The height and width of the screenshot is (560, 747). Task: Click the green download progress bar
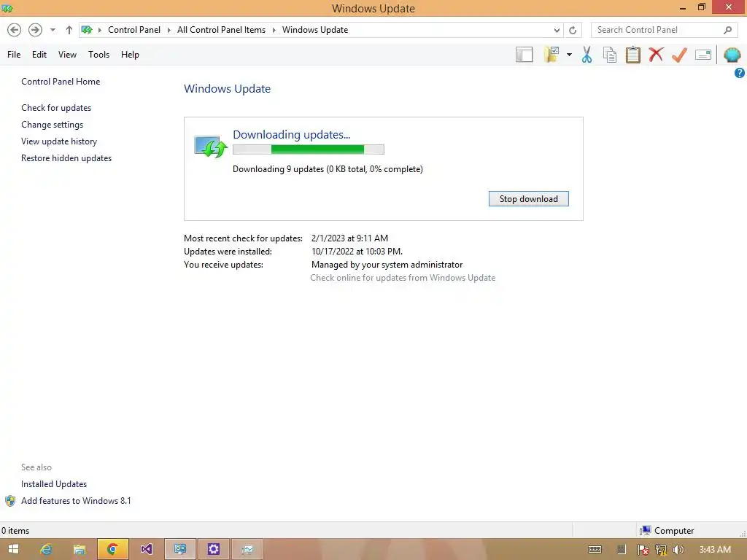click(x=309, y=149)
